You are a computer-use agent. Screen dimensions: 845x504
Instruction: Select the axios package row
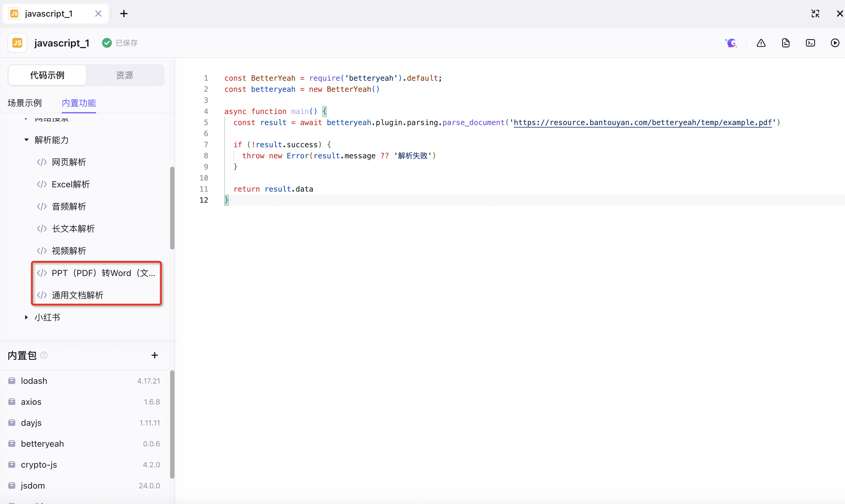[x=84, y=402]
